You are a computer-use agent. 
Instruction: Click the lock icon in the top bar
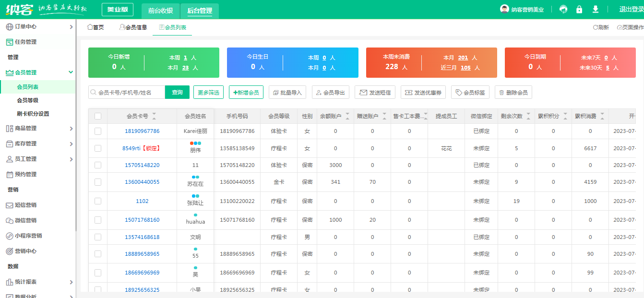coord(579,9)
